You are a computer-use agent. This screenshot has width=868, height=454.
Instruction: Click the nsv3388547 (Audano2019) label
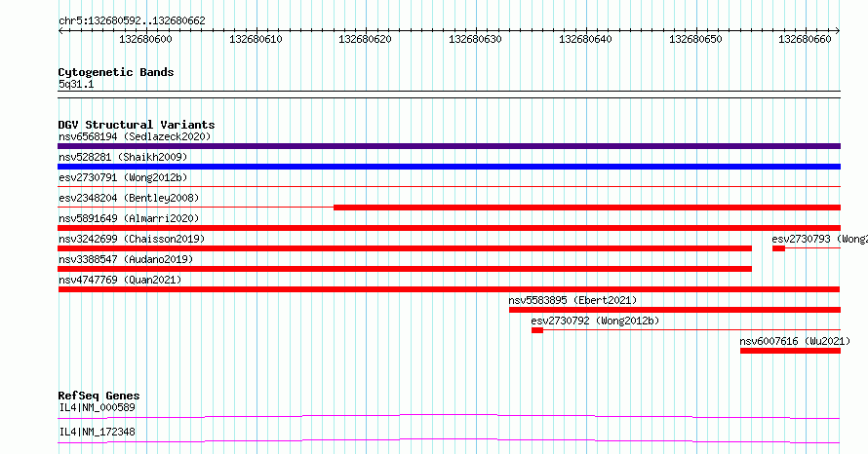(x=126, y=259)
